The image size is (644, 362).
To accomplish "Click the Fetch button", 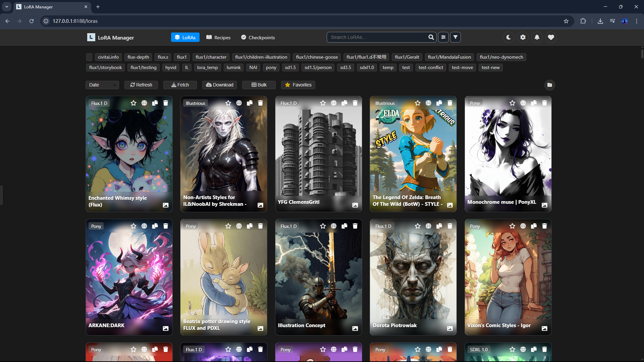I will click(x=180, y=85).
